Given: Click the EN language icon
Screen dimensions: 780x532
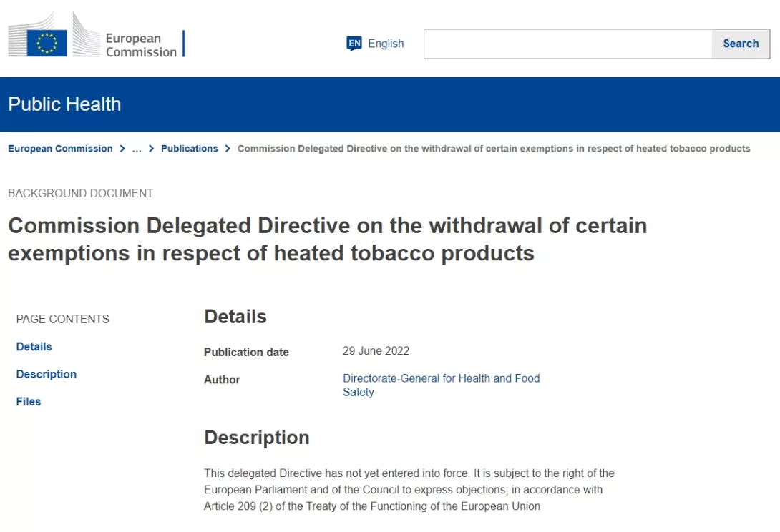Looking at the screenshot, I should 354,44.
